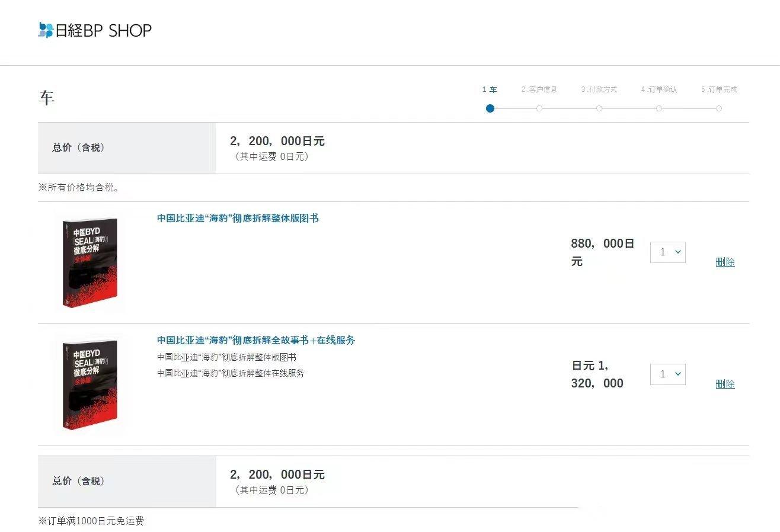Click the top 总价（含税） label
This screenshot has height=532, width=780.
click(79, 148)
